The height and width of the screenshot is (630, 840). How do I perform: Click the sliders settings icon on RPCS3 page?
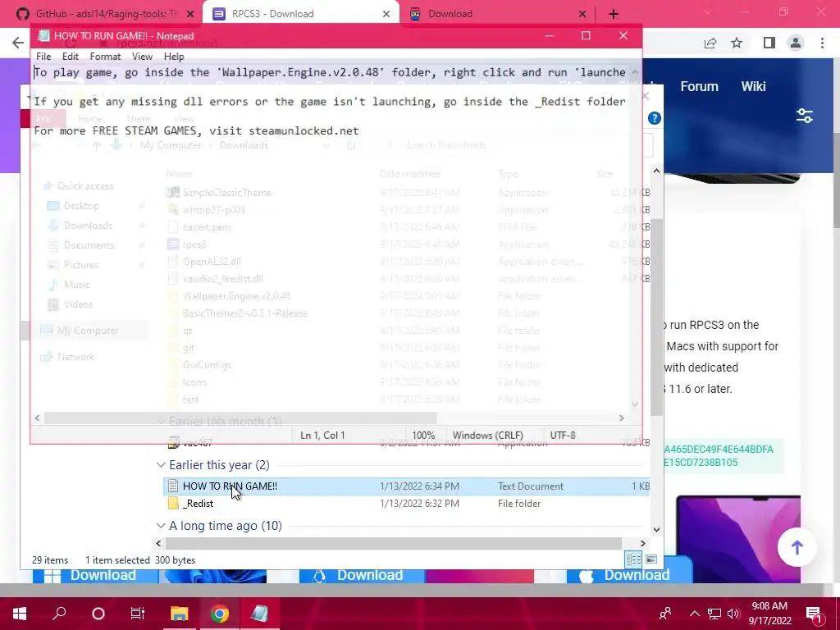805,116
